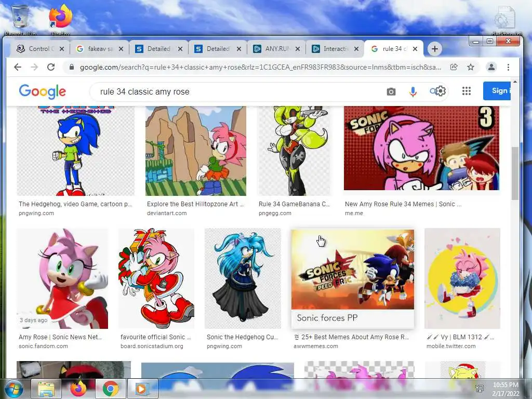
Task: Open the Chrome three-dot menu
Action: (508, 67)
